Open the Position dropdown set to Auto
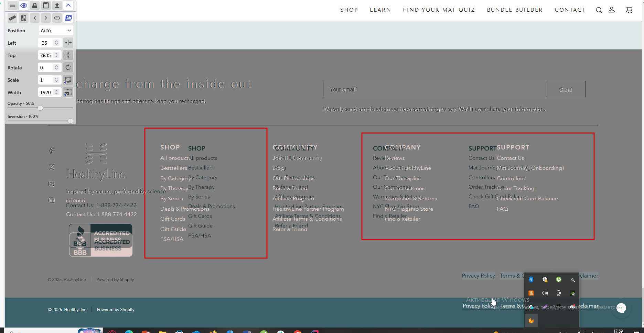This screenshot has height=333, width=644. [x=56, y=31]
